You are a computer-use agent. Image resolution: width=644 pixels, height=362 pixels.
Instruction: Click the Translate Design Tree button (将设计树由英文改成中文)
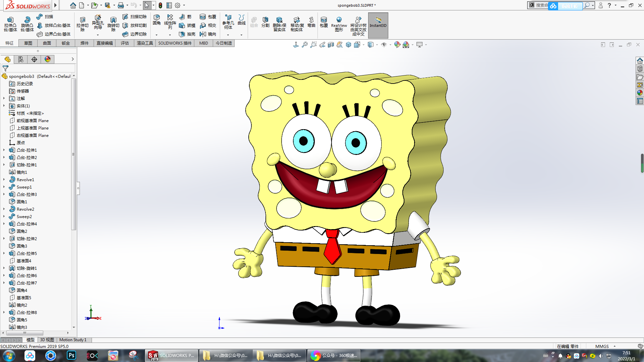[358, 27]
